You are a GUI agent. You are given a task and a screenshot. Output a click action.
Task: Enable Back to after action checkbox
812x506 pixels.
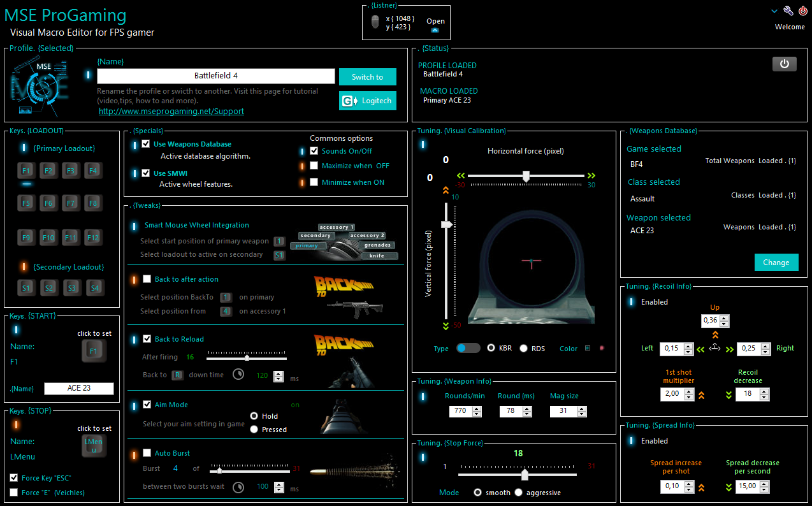tap(147, 279)
